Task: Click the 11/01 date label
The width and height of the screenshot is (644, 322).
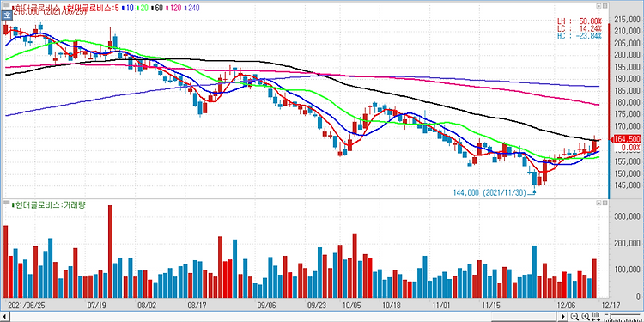Action: 441,306
